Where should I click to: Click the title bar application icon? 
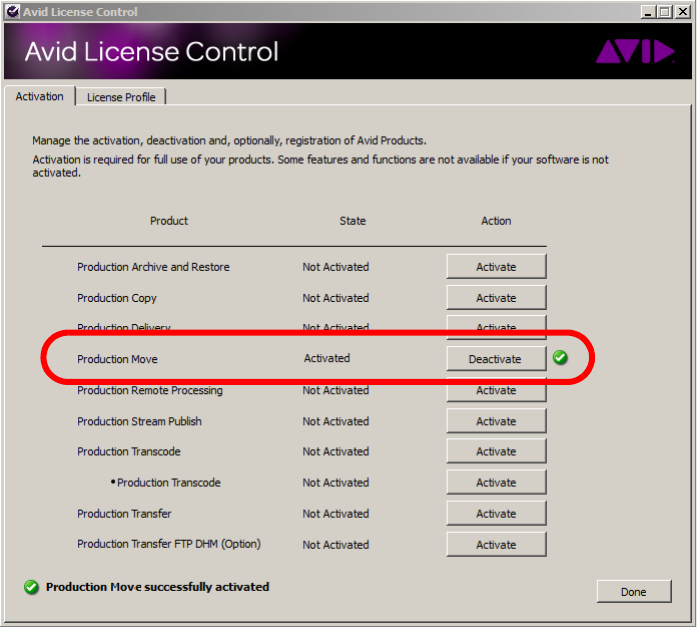tap(12, 12)
